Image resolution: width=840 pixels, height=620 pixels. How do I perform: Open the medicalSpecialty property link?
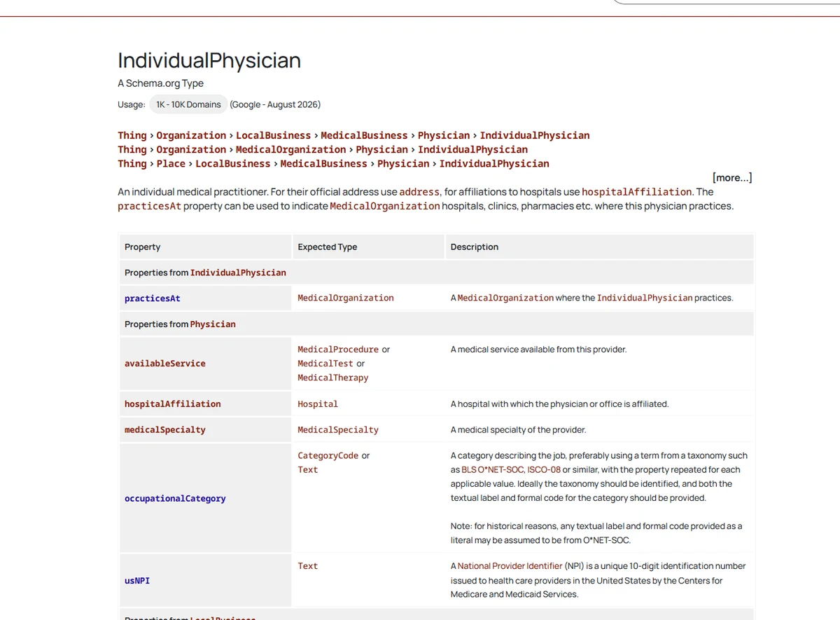point(165,430)
